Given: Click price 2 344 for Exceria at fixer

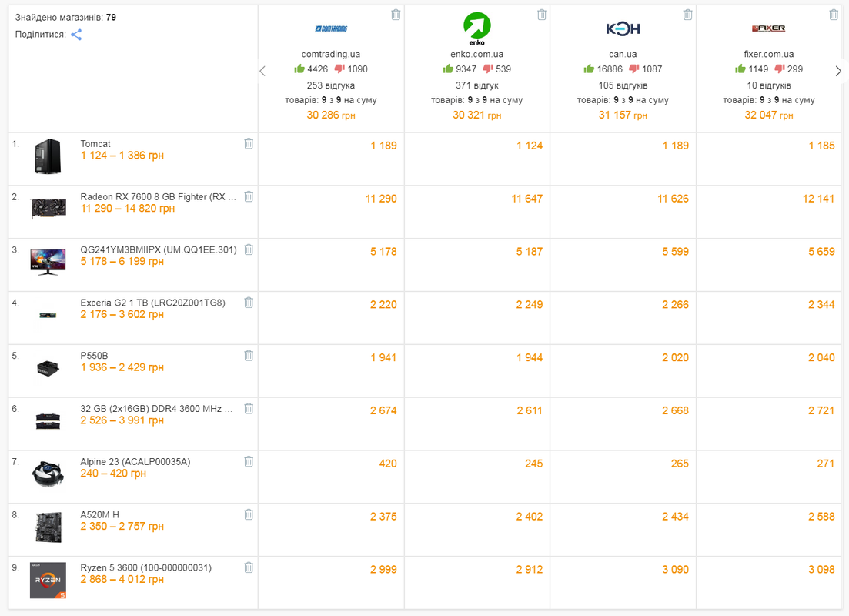Looking at the screenshot, I should (821, 305).
